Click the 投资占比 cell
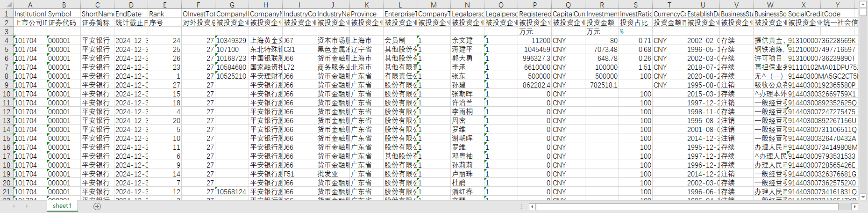The height and width of the screenshot is (213, 868). pyautogui.click(x=635, y=23)
